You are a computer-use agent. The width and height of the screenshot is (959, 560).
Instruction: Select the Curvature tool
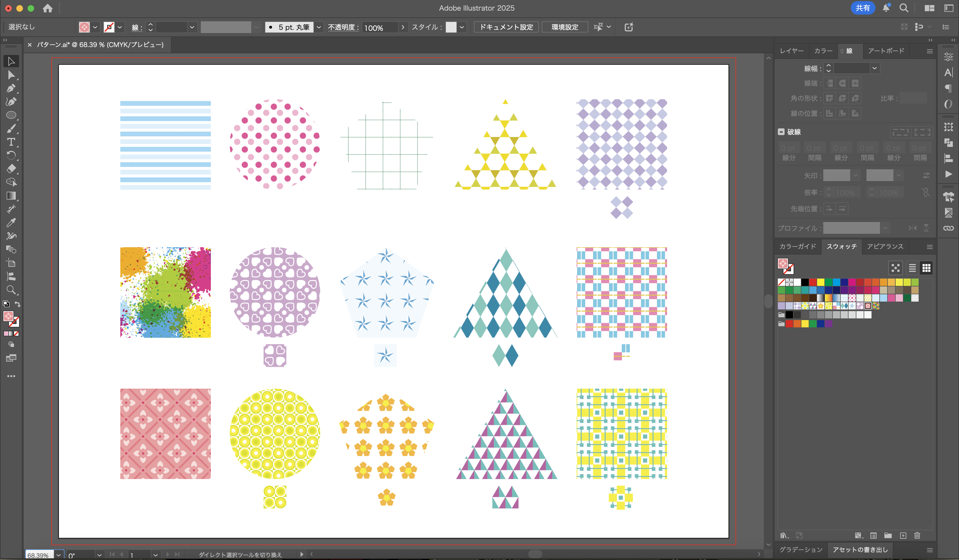pyautogui.click(x=11, y=102)
